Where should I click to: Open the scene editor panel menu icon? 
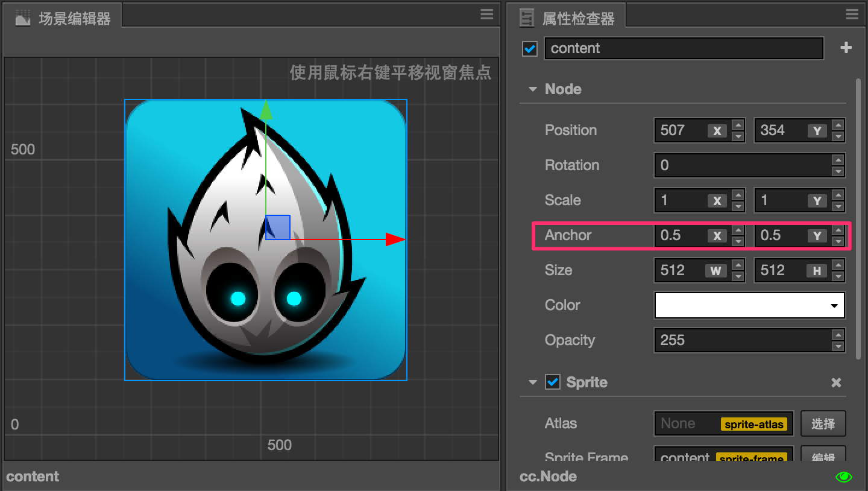(487, 15)
